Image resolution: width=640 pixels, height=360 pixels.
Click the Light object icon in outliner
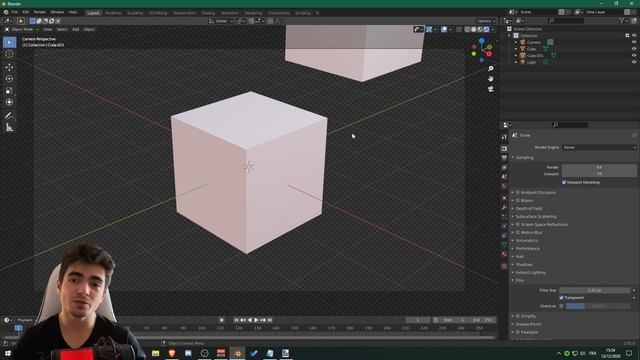(x=522, y=62)
